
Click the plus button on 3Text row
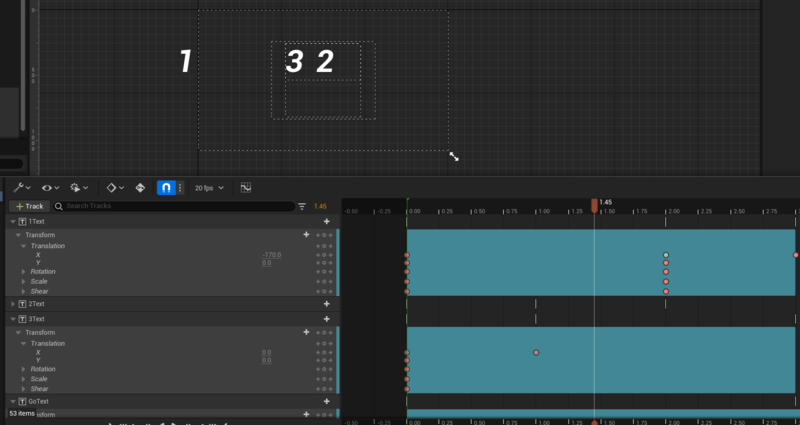point(327,319)
